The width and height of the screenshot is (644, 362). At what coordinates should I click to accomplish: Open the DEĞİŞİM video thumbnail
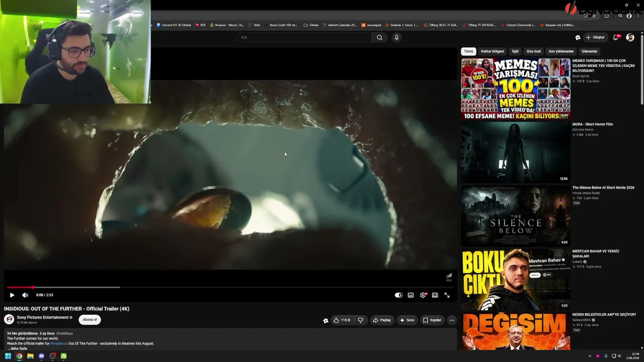coord(516,331)
